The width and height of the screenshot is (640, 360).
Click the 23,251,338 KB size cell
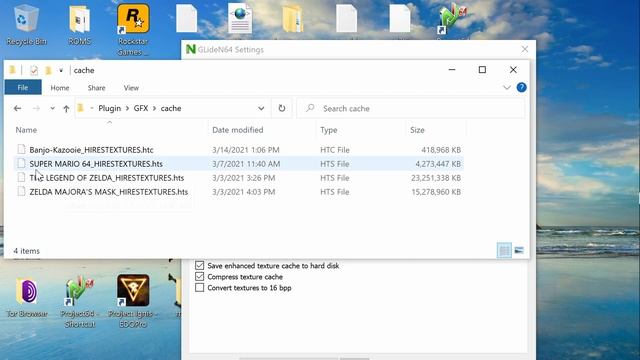coord(436,178)
